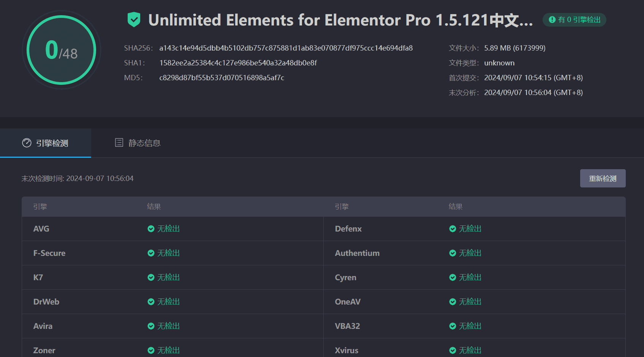Click the Avira engine name
The image size is (644, 357).
43,326
